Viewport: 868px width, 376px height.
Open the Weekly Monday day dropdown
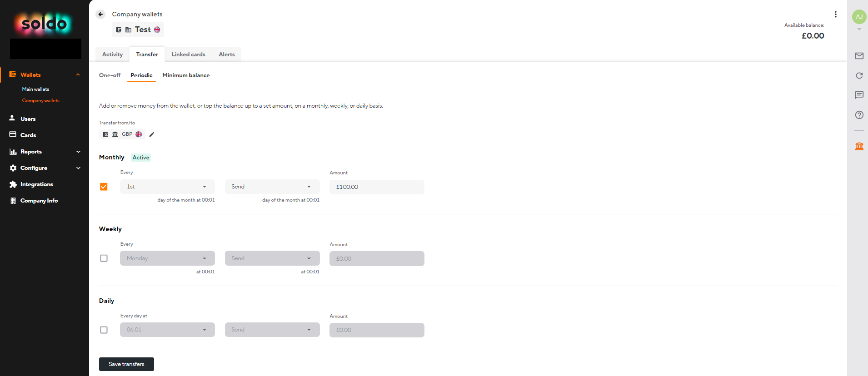pos(167,258)
